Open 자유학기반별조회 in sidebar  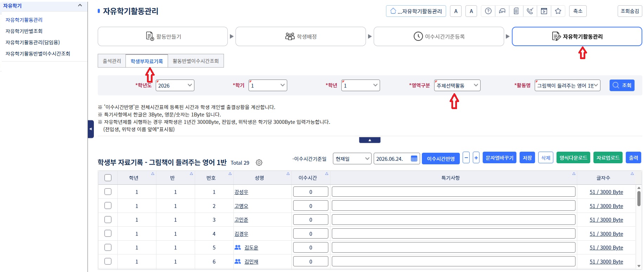point(24,31)
